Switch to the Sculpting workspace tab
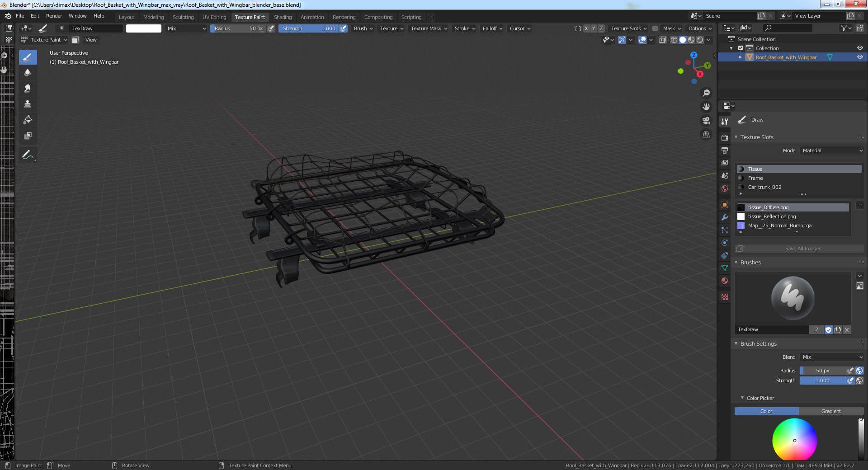The width and height of the screenshot is (868, 470). 183,17
